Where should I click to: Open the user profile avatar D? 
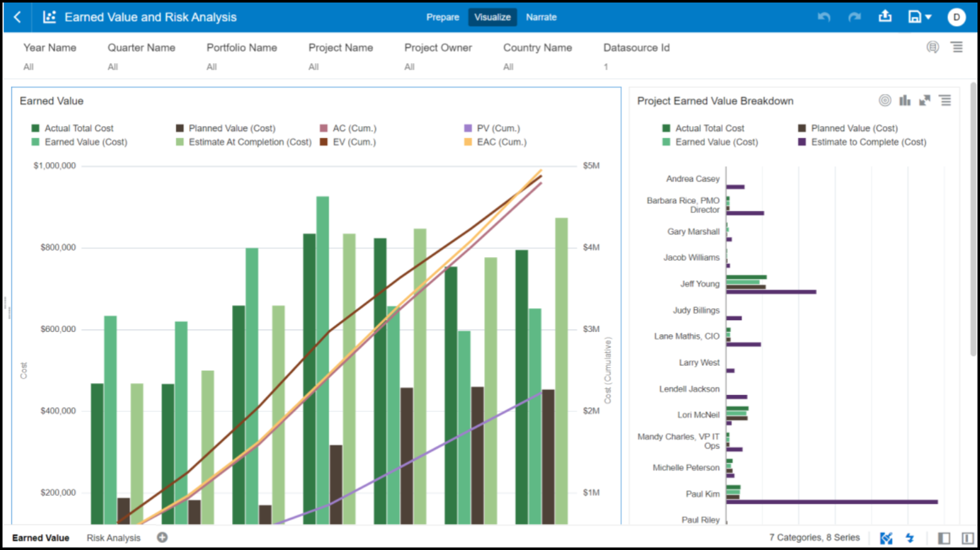(x=957, y=17)
